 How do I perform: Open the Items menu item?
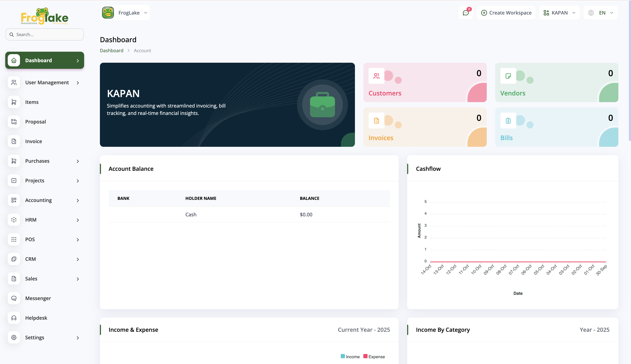(32, 102)
